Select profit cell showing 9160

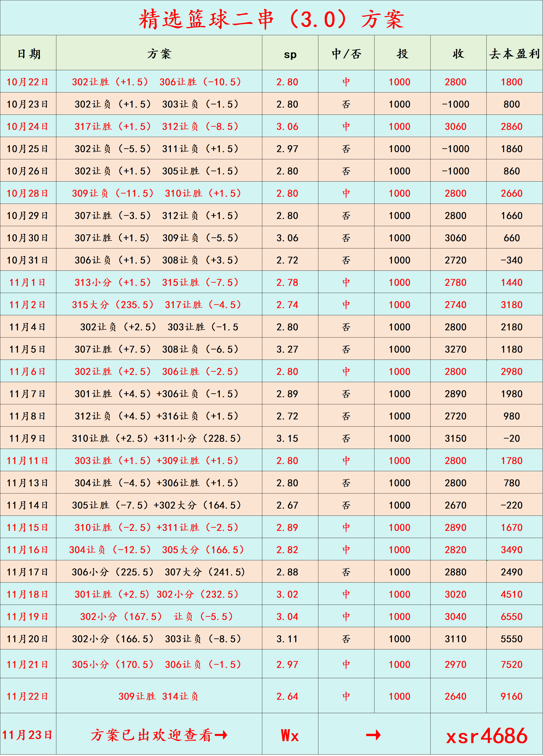(x=511, y=696)
